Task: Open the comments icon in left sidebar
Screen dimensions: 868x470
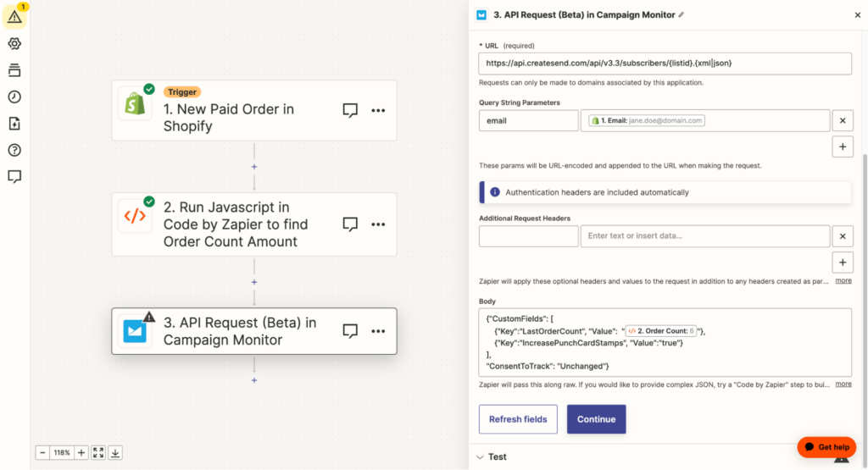Action: [x=14, y=176]
